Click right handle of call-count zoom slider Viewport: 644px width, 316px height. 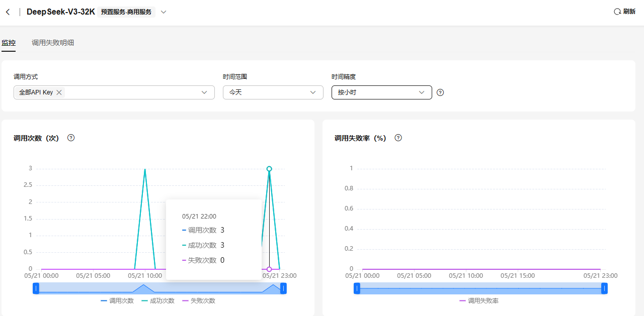click(283, 288)
